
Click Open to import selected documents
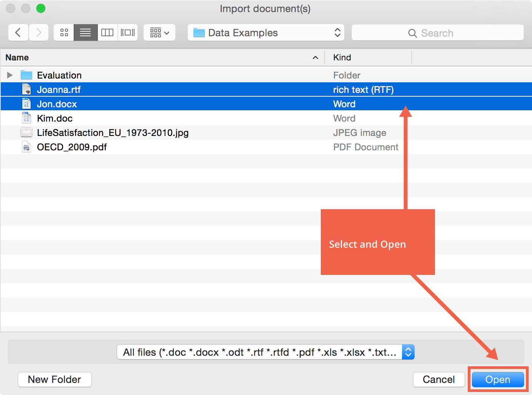click(498, 380)
